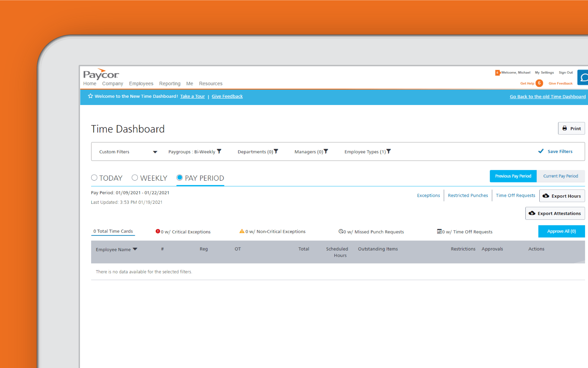This screenshot has width=588, height=368.
Task: Open the chat bubble icon
Action: [x=583, y=78]
